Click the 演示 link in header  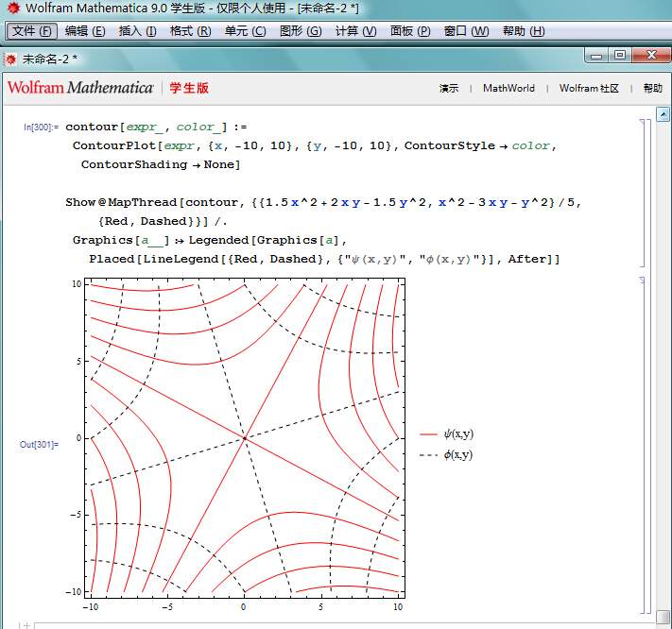click(x=449, y=89)
